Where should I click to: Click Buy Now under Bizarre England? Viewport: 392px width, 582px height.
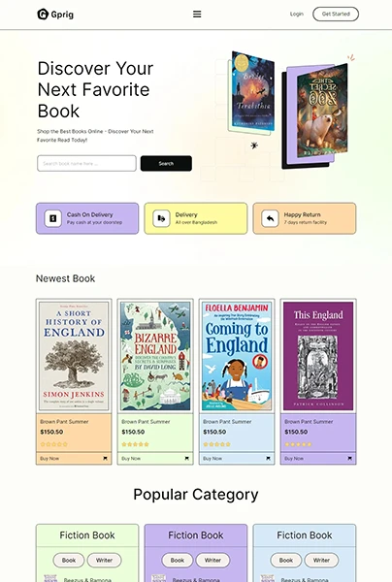point(131,459)
